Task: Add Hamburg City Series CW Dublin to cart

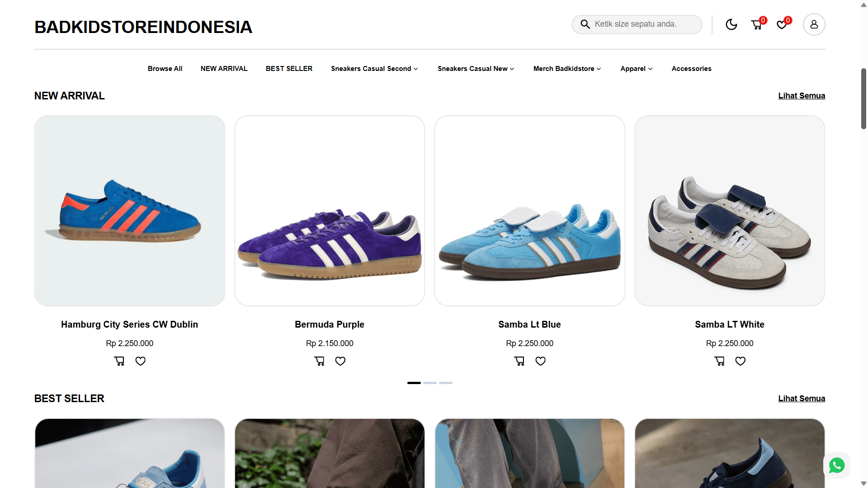Action: pos(119,361)
